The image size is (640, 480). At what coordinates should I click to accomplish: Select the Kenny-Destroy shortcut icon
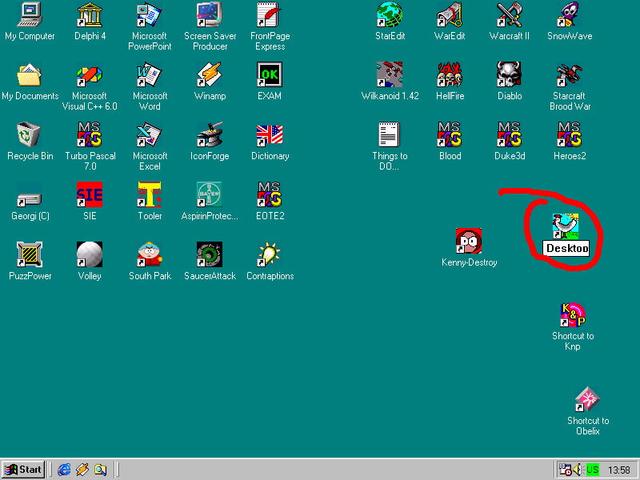469,241
